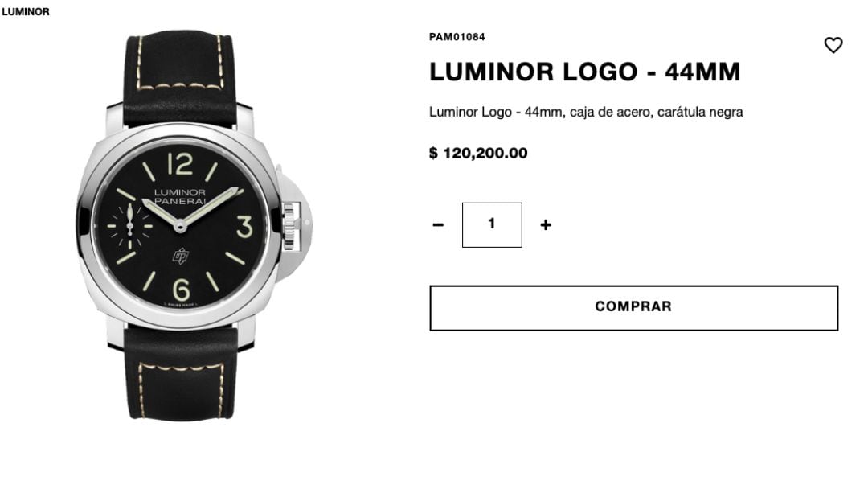Screen dimensions: 868x489
Task: Click the 3 numeral on watch dial
Action: (x=244, y=227)
